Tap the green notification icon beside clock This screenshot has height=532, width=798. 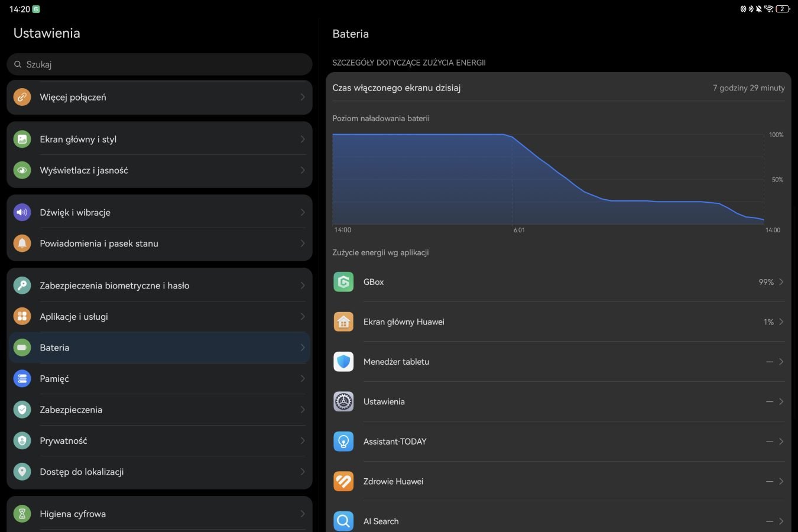pos(36,9)
